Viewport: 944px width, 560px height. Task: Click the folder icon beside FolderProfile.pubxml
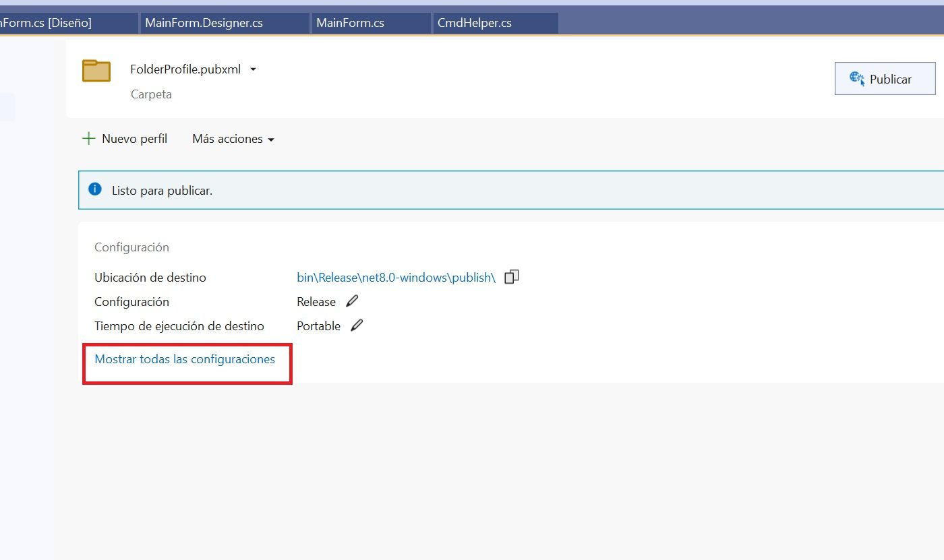pos(96,71)
